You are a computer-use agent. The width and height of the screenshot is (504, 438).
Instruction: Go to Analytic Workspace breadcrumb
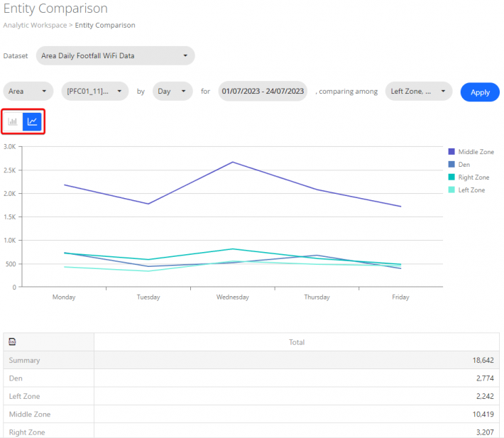34,25
